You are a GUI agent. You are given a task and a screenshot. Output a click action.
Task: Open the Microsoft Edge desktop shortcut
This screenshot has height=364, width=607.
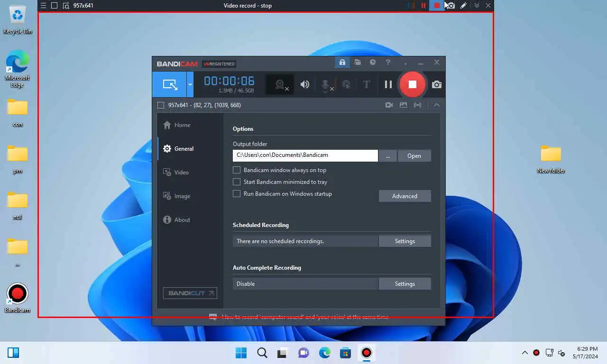click(18, 69)
